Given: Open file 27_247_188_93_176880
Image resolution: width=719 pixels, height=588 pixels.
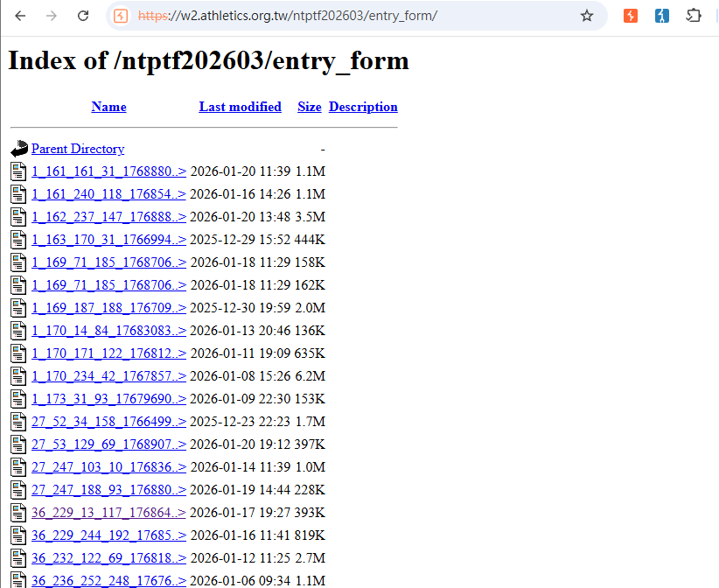Looking at the screenshot, I should click(x=108, y=490).
